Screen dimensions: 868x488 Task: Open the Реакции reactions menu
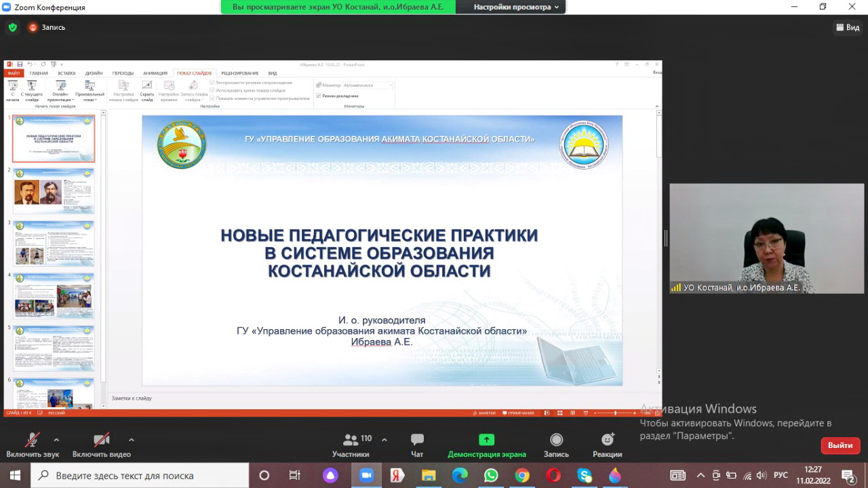pyautogui.click(x=607, y=445)
